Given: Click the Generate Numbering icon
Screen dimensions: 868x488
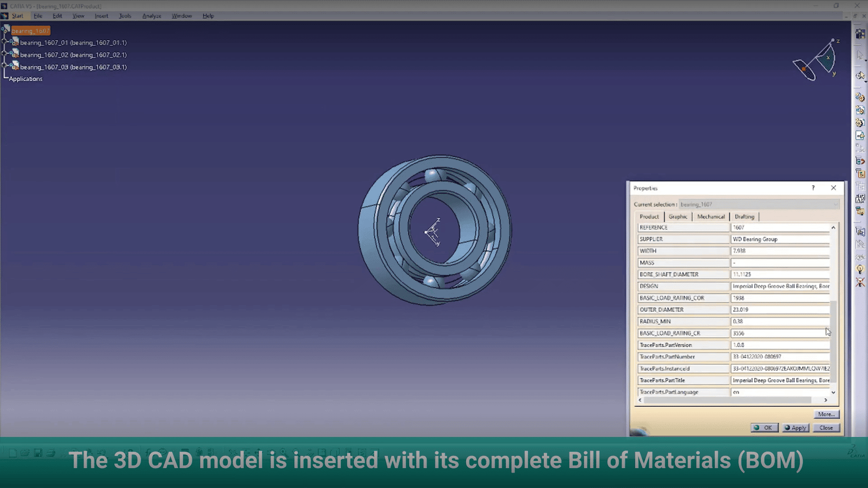Looking at the screenshot, I should 860,199.
